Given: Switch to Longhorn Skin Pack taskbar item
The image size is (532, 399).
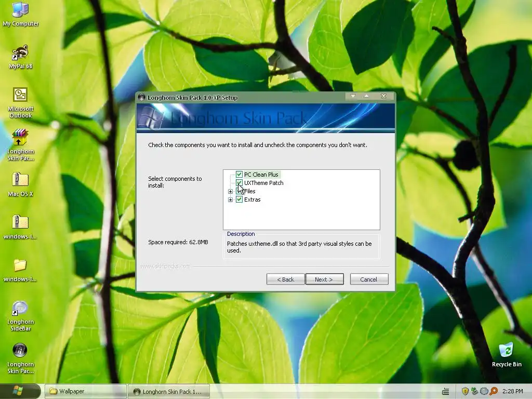Looking at the screenshot, I should [169, 392].
